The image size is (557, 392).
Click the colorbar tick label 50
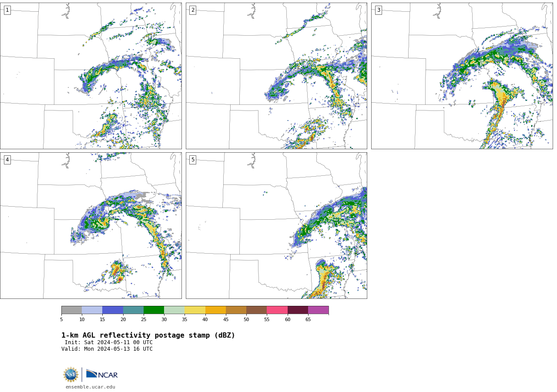pyautogui.click(x=246, y=320)
